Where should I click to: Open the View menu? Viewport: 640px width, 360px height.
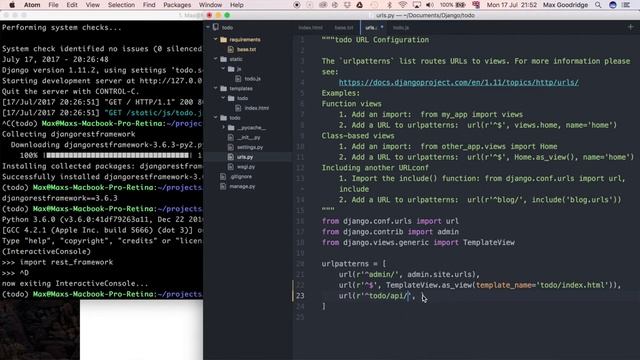point(93,5)
